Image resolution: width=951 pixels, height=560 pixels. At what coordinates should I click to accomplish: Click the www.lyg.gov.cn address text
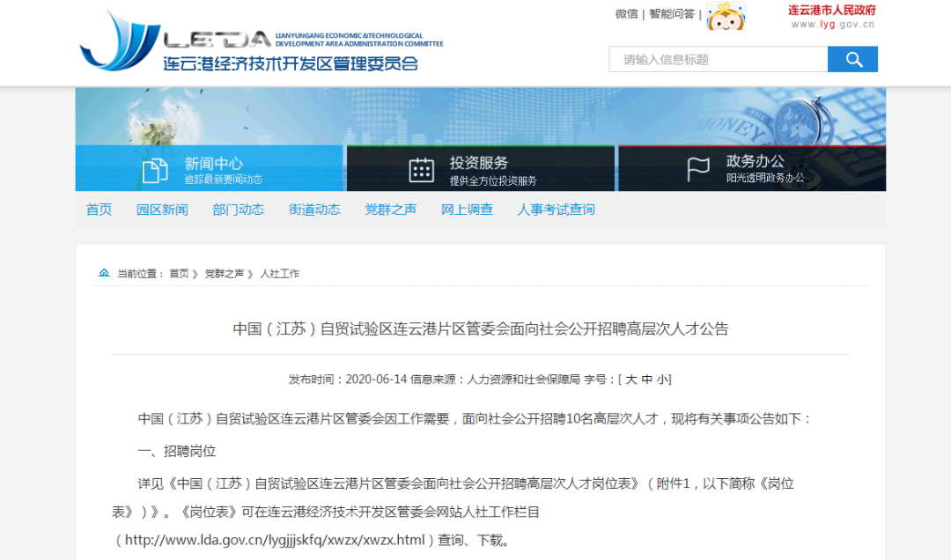833,25
